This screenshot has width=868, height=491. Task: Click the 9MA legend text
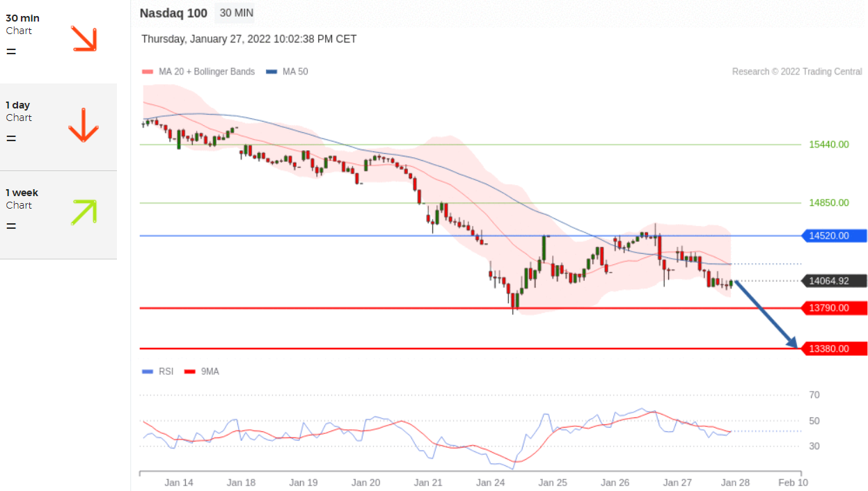[x=210, y=372]
